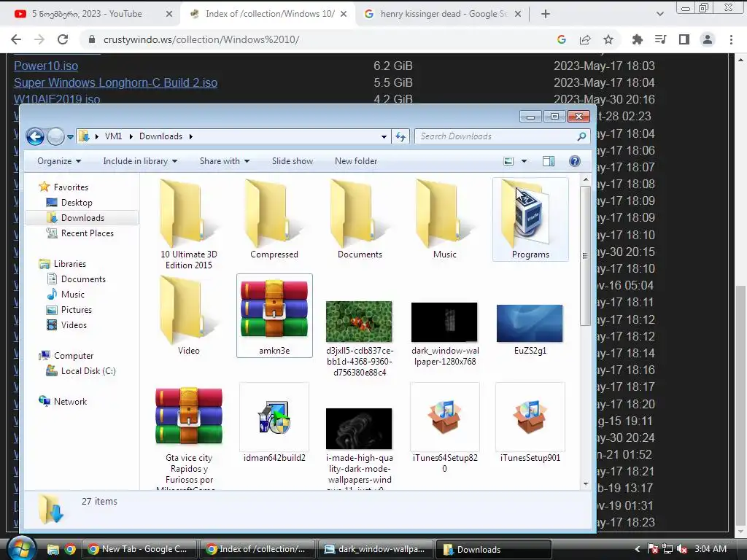This screenshot has height=560, width=747.
Task: Switch to New Tab - Google Chrome taskbar button
Action: pyautogui.click(x=139, y=549)
